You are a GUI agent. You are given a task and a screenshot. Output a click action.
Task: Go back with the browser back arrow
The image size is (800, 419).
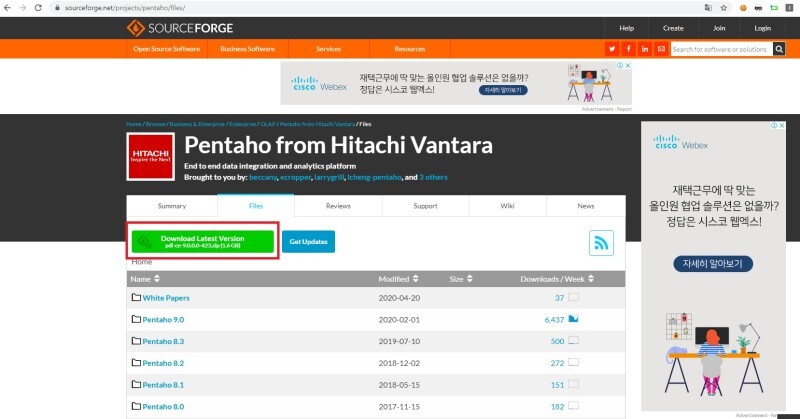[7, 8]
